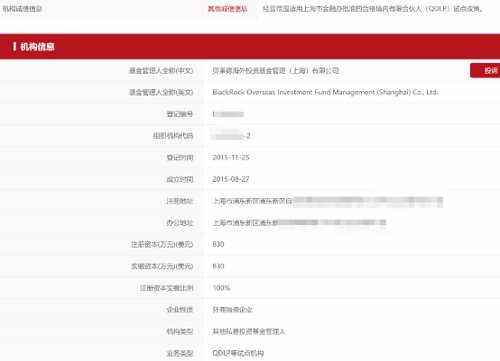Select the 其他诚信信息 label

click(227, 9)
